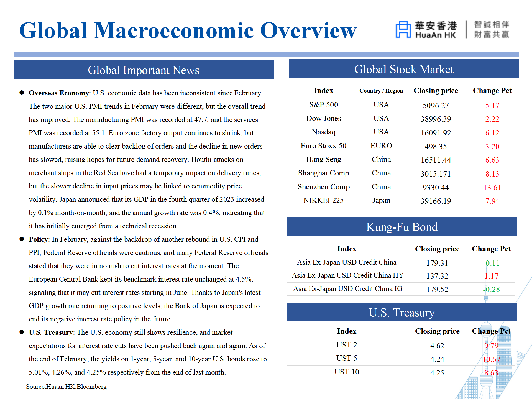The height and width of the screenshot is (399, 532).
Task: Click the Japan country cell
Action: coord(381,200)
